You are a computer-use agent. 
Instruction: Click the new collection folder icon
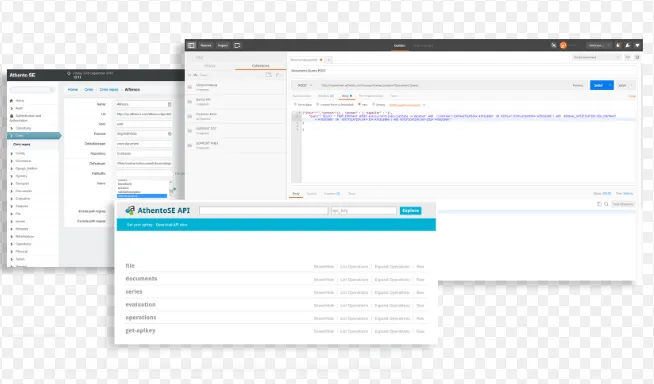[x=269, y=75]
